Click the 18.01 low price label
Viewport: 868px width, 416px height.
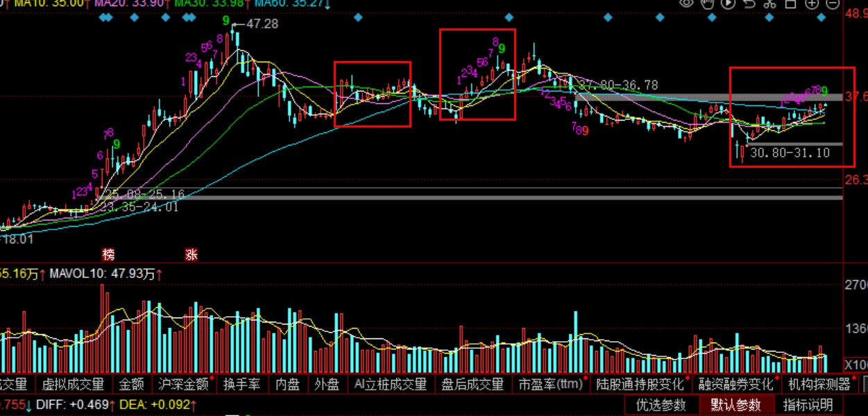[19, 239]
